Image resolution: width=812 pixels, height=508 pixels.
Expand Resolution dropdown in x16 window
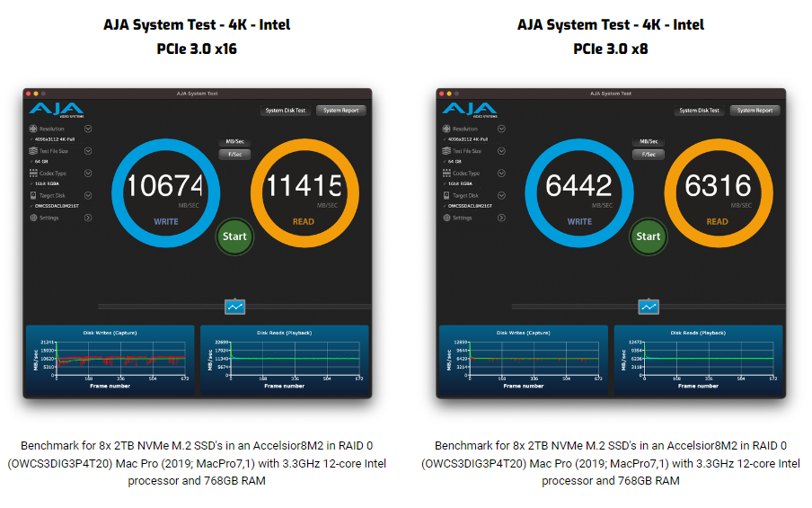(x=88, y=129)
